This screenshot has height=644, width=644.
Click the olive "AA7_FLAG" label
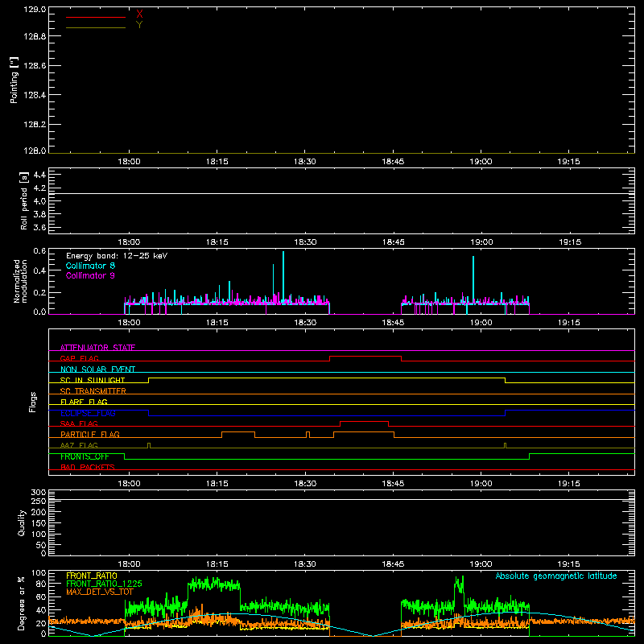pos(79,445)
